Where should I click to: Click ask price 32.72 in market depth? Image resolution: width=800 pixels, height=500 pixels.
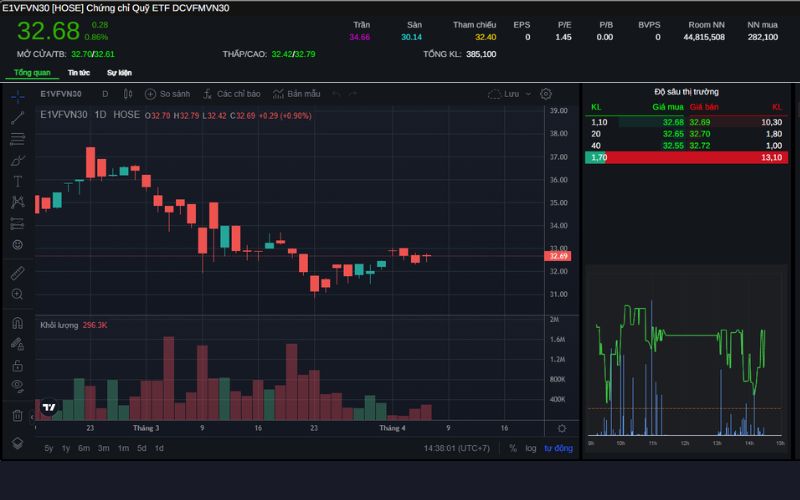click(699, 145)
